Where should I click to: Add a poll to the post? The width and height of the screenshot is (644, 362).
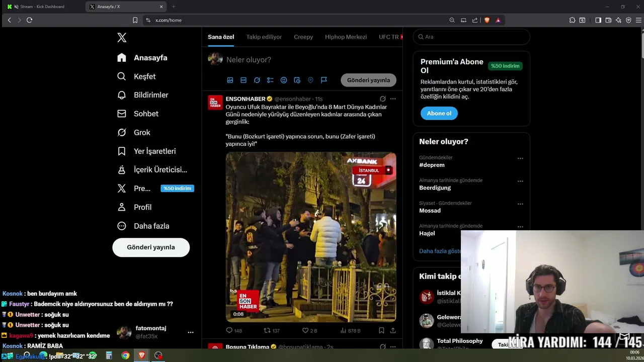click(x=270, y=80)
